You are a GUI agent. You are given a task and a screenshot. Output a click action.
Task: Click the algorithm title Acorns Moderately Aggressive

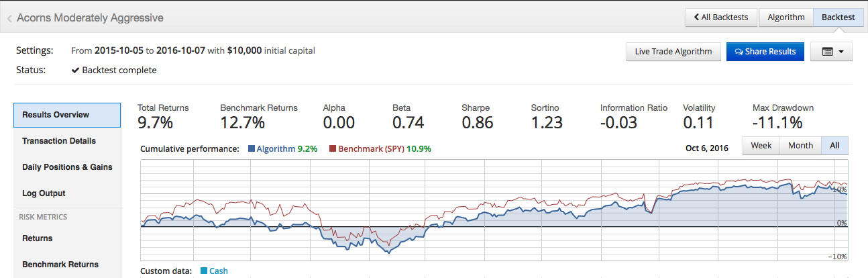tap(90, 18)
